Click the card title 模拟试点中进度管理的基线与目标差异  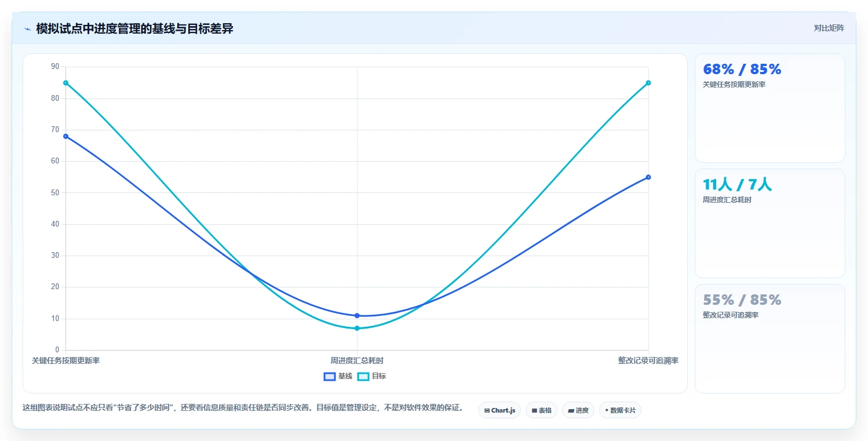[134, 29]
